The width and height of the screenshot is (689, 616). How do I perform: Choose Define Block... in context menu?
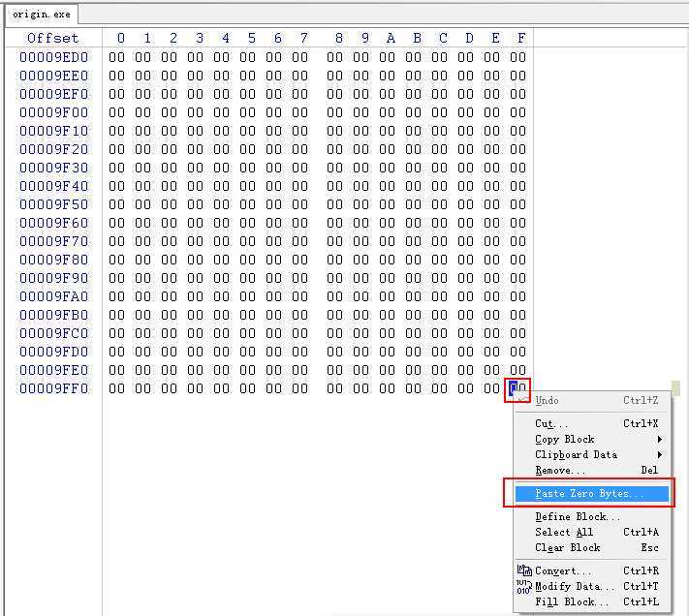[x=593, y=517]
